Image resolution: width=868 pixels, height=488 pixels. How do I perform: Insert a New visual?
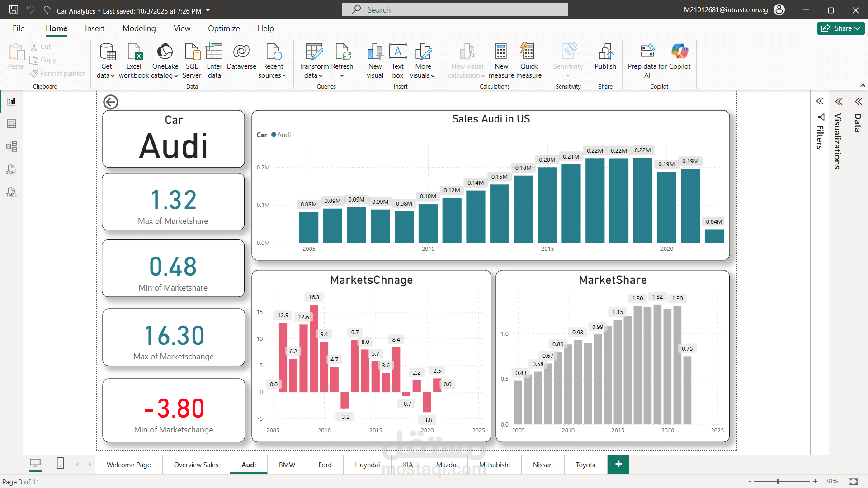click(x=375, y=61)
